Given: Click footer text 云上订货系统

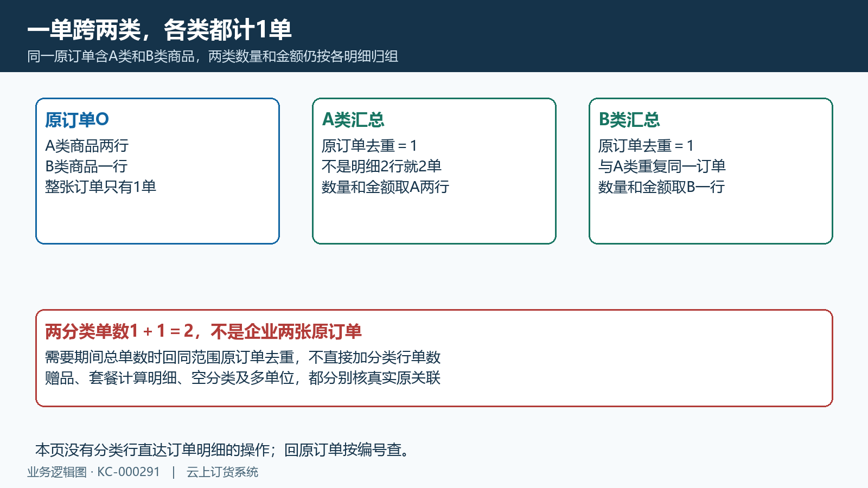Looking at the screenshot, I should [x=222, y=472].
